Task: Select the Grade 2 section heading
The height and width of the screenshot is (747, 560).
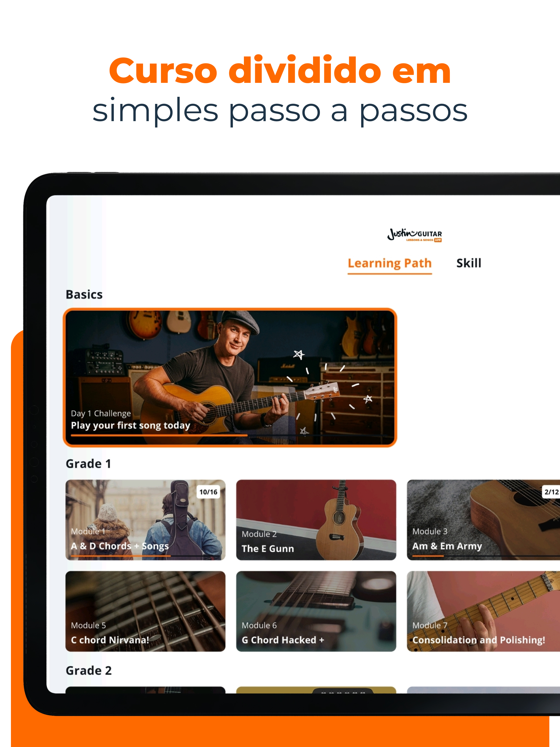Action: click(x=89, y=671)
